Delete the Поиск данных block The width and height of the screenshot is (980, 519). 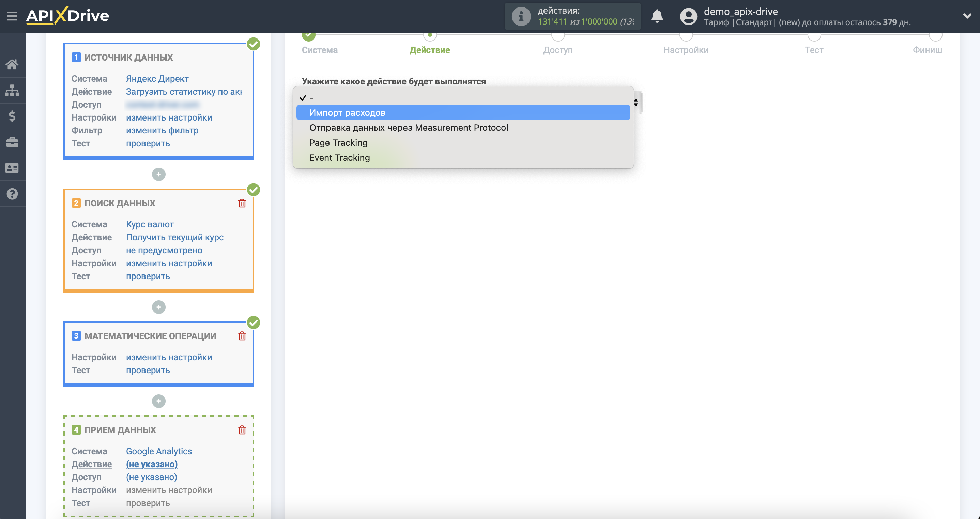(242, 203)
